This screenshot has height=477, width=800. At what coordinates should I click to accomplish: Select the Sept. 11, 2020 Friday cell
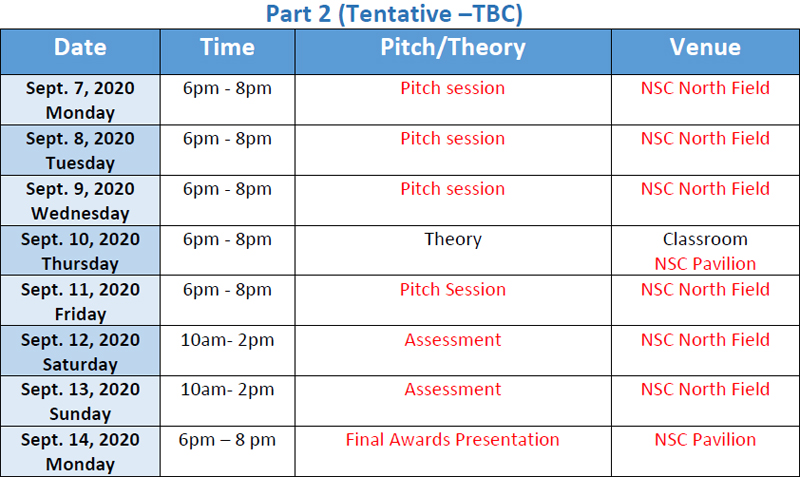point(80,301)
